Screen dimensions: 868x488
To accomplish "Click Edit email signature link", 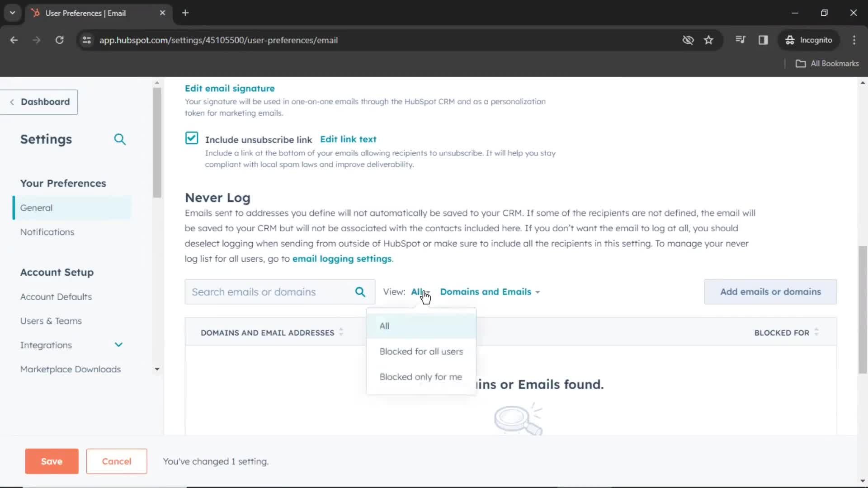I will pos(230,88).
